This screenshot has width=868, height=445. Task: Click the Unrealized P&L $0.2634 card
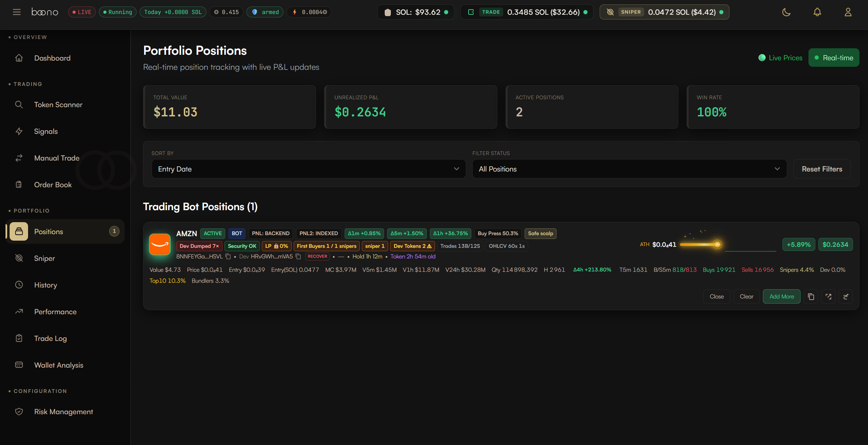(x=411, y=107)
